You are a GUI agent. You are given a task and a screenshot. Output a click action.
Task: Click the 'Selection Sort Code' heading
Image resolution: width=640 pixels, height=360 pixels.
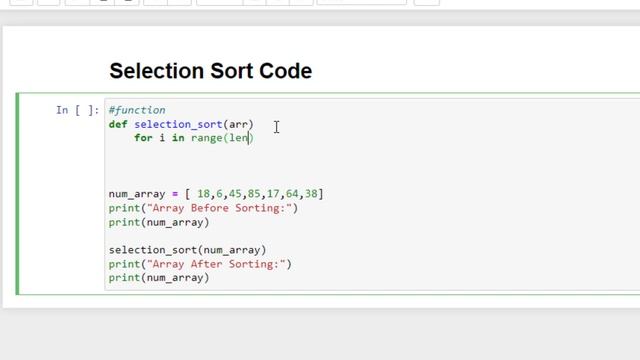pyautogui.click(x=211, y=71)
